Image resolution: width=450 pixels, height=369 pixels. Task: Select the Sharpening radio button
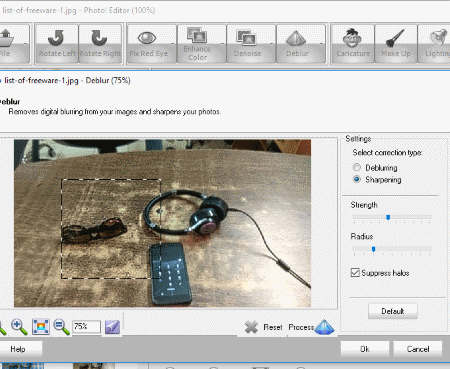tap(357, 179)
